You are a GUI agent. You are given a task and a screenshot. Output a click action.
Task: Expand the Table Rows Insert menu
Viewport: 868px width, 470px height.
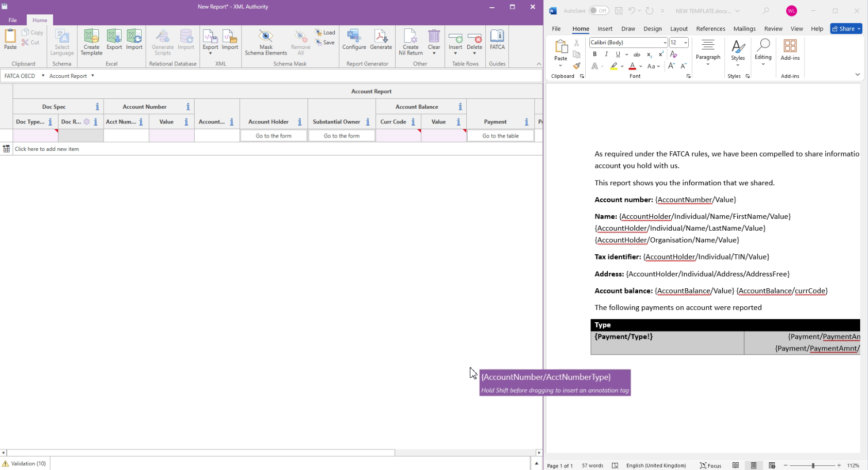click(455, 53)
